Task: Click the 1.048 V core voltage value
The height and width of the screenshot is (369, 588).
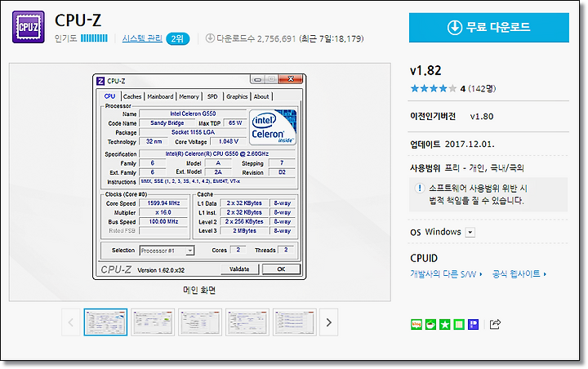Action: pyautogui.click(x=229, y=141)
